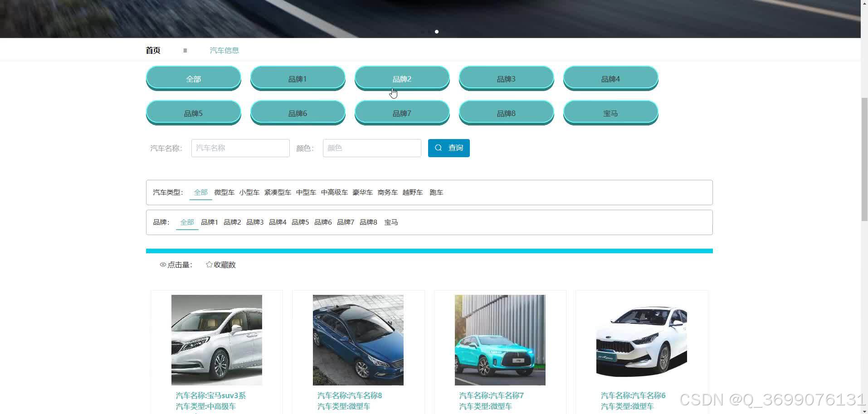Open the 汽车信息 navigation tab

pyautogui.click(x=224, y=50)
